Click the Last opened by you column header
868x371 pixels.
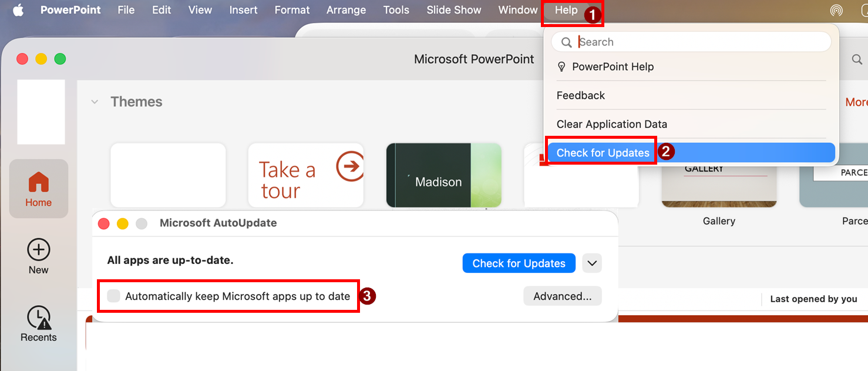[x=813, y=299]
